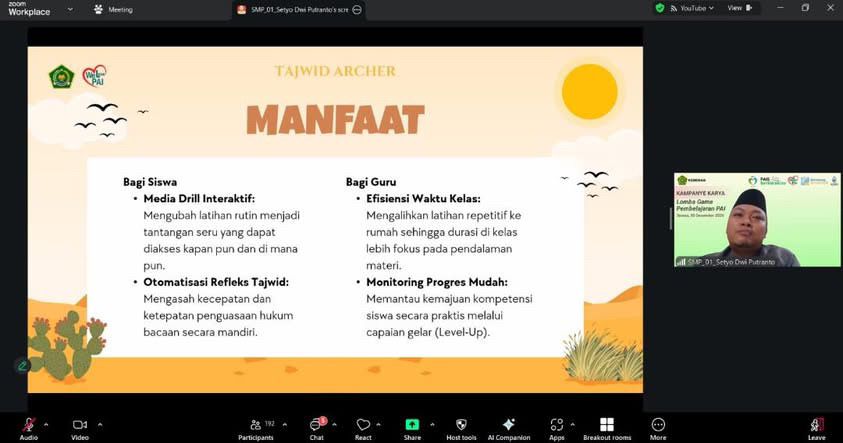843x443 pixels.
Task: Open the Participants panel
Action: pos(255,426)
